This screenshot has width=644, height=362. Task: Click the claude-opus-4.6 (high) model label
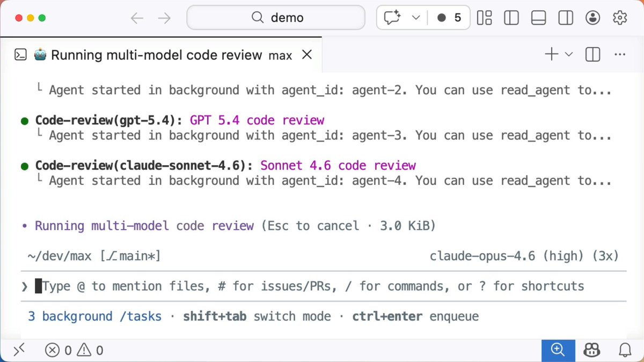click(507, 256)
